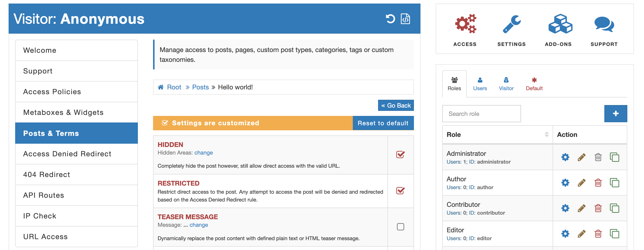
Task: Click inside the Search role field
Action: click(481, 114)
